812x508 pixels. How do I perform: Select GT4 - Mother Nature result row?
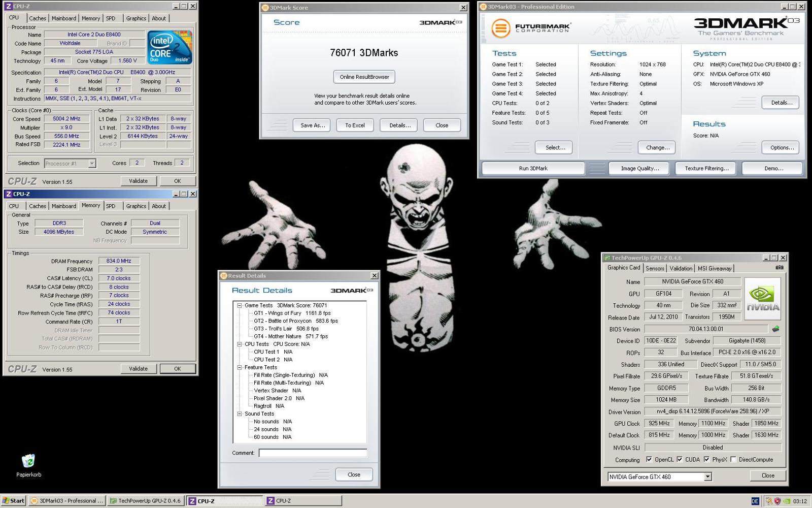pyautogui.click(x=290, y=336)
